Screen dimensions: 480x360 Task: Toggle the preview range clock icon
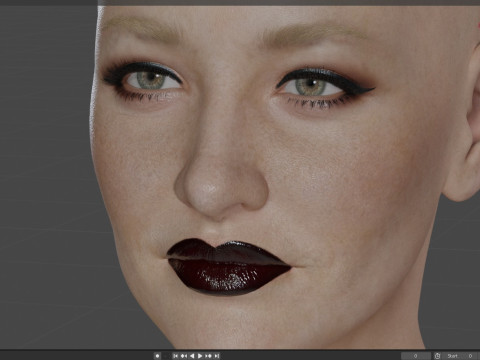(437, 356)
